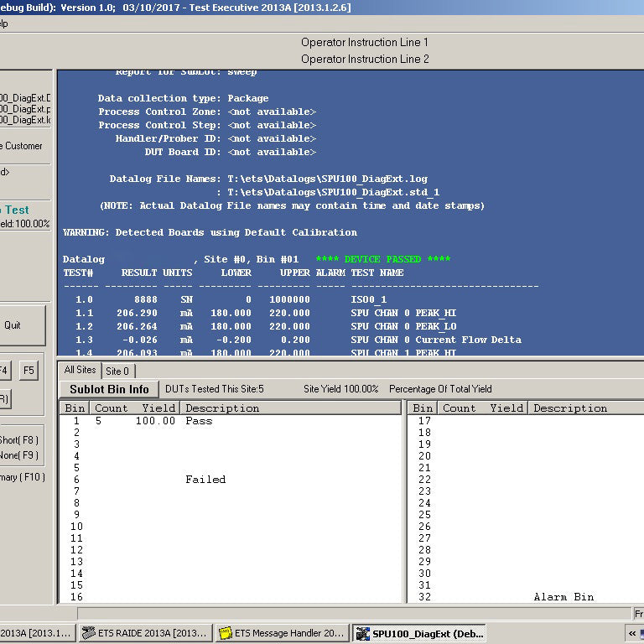Choose the Short (F8) datalog option
The height and width of the screenshot is (644, 644).
[19, 440]
